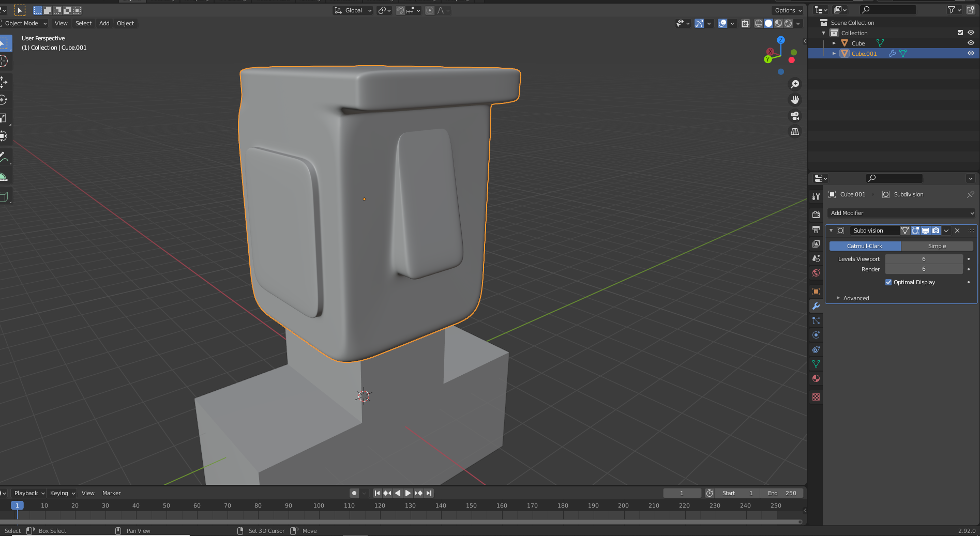The height and width of the screenshot is (536, 980).
Task: Toggle Subdivision modifier render display
Action: click(x=936, y=231)
